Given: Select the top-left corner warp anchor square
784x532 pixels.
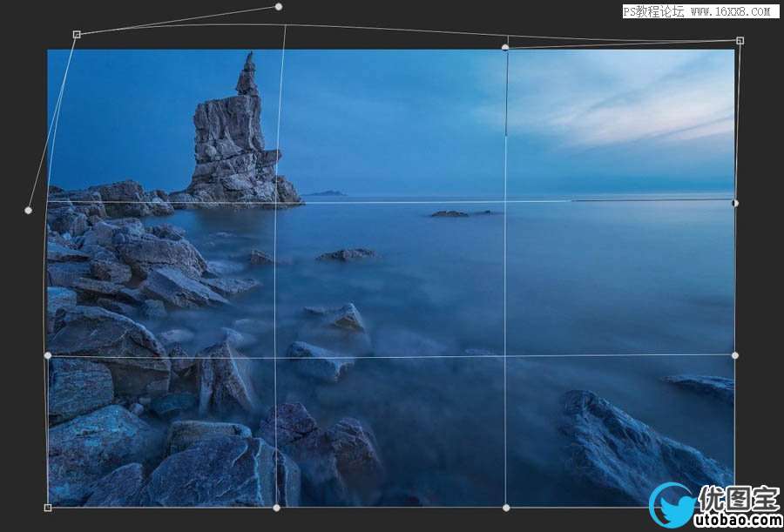Looking at the screenshot, I should tap(77, 35).
